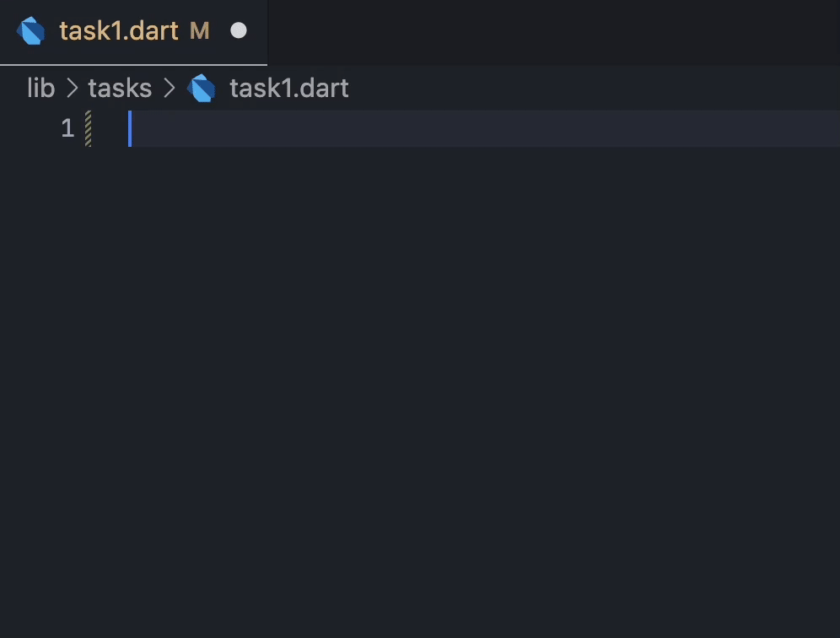
Task: Click the M modified badge on the tab
Action: 199,31
